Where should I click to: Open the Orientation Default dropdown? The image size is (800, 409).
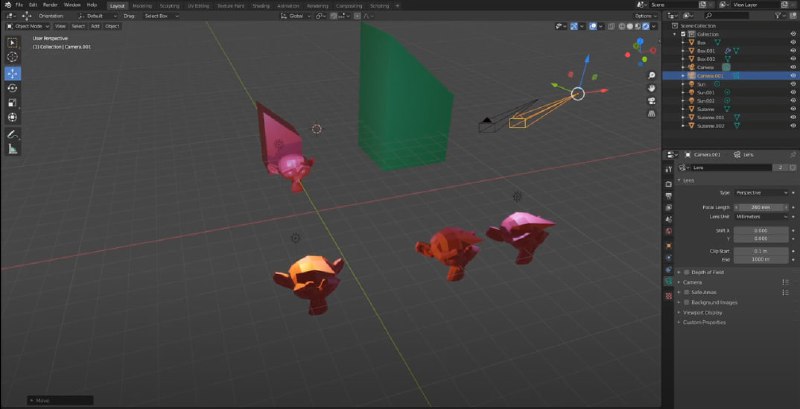pyautogui.click(x=99, y=16)
